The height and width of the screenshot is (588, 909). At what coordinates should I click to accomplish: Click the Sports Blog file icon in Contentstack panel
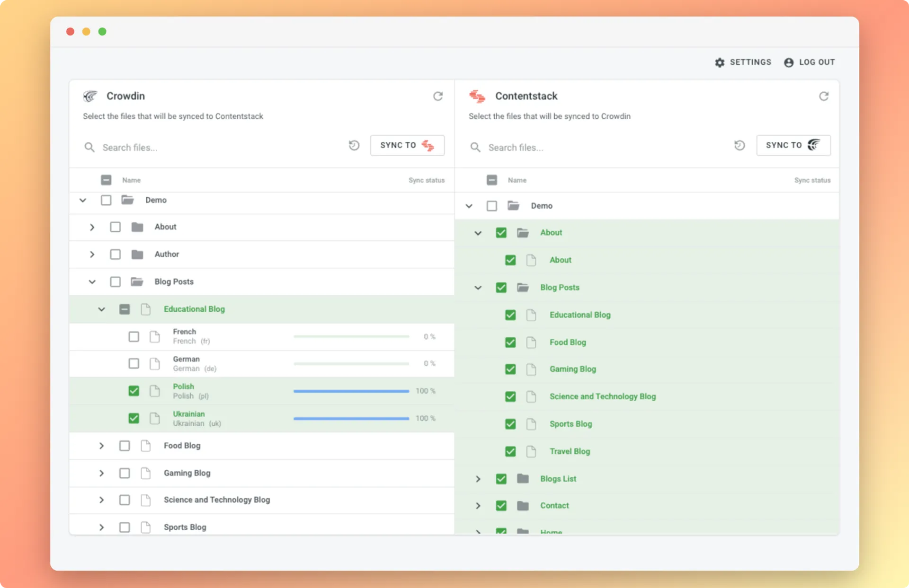coord(531,424)
